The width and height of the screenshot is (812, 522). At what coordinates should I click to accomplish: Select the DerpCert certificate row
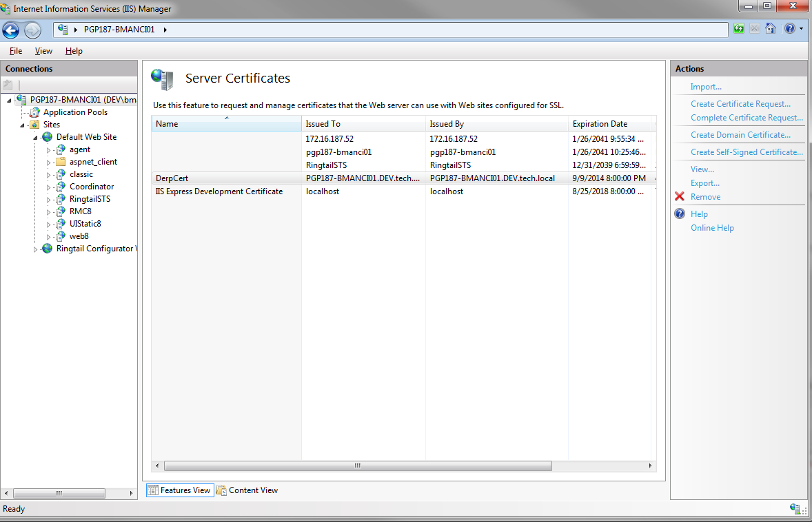(404, 178)
